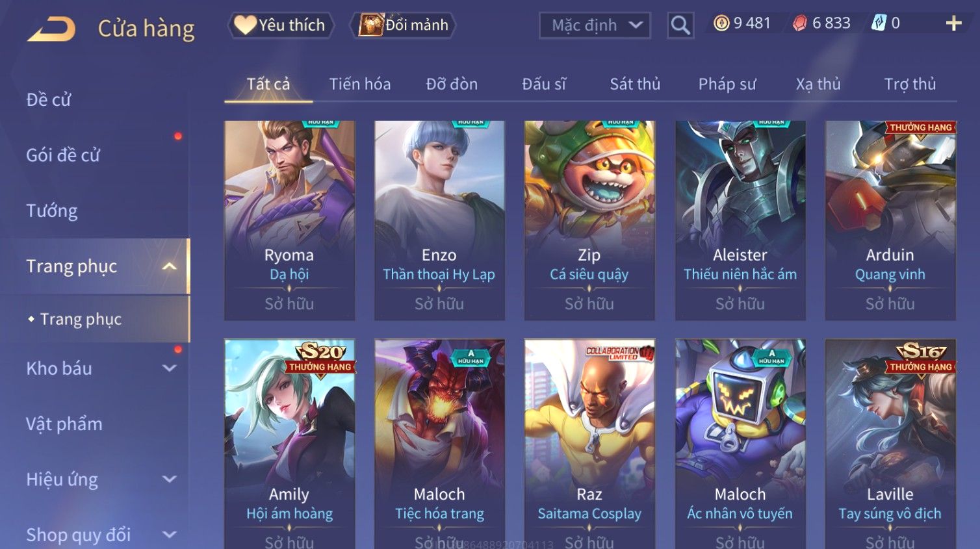980x549 pixels.
Task: Go back using the golden arrow icon
Action: [51, 29]
